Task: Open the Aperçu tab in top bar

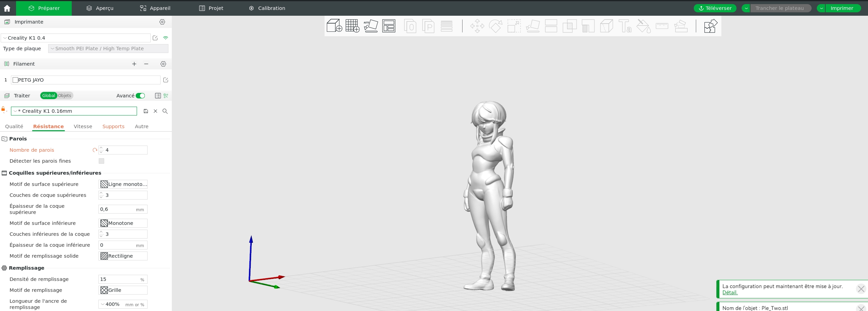Action: point(100,8)
